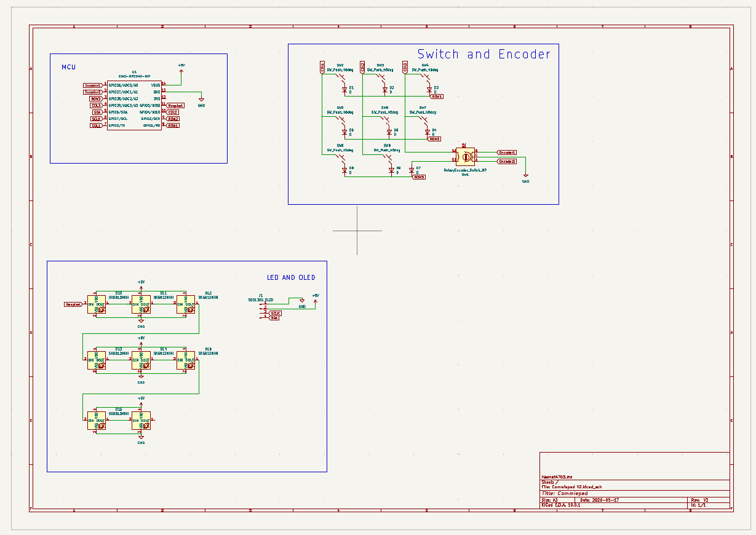Screen dimensions: 756x535
Task: Click the COL3 label on MCU pin 4
Action: 96,105
